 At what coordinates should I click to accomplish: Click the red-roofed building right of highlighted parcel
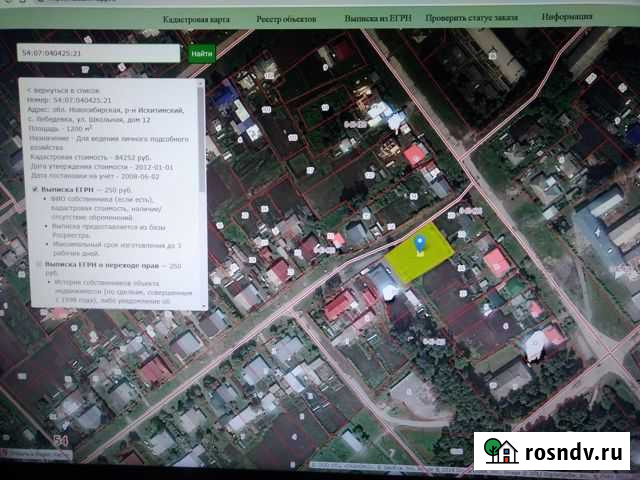coord(495,262)
